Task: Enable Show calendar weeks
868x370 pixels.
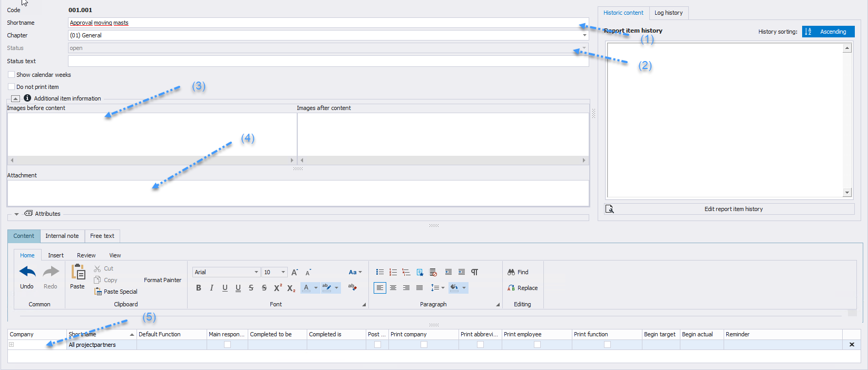Action: click(x=11, y=75)
